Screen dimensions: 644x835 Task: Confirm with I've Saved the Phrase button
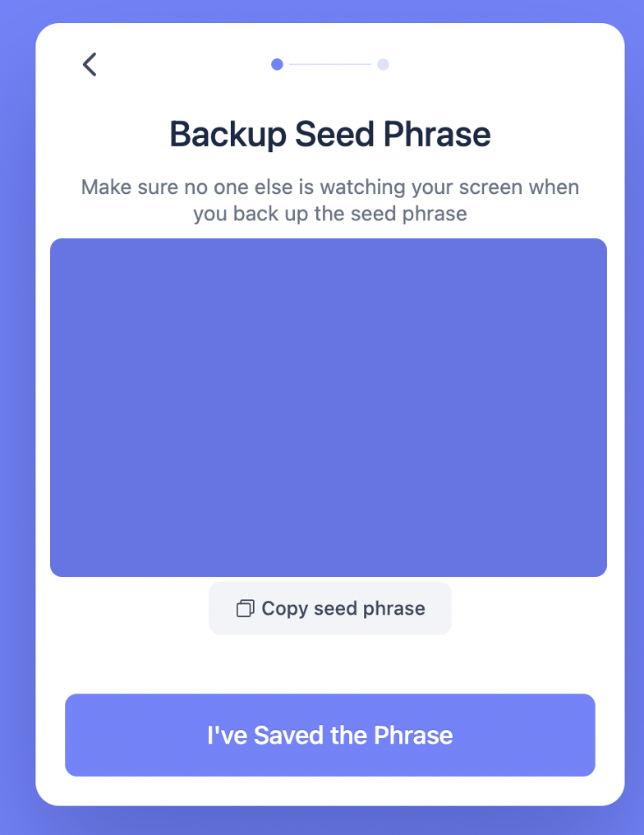330,735
